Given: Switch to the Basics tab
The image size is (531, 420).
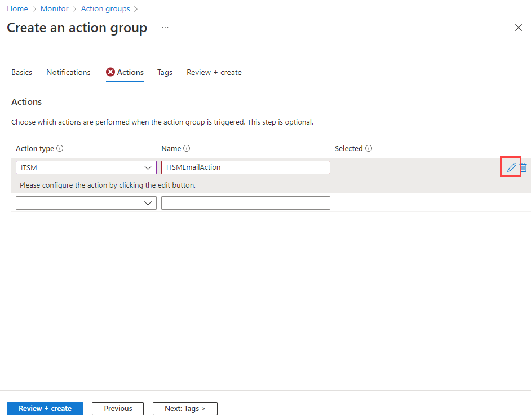Looking at the screenshot, I should 21,72.
